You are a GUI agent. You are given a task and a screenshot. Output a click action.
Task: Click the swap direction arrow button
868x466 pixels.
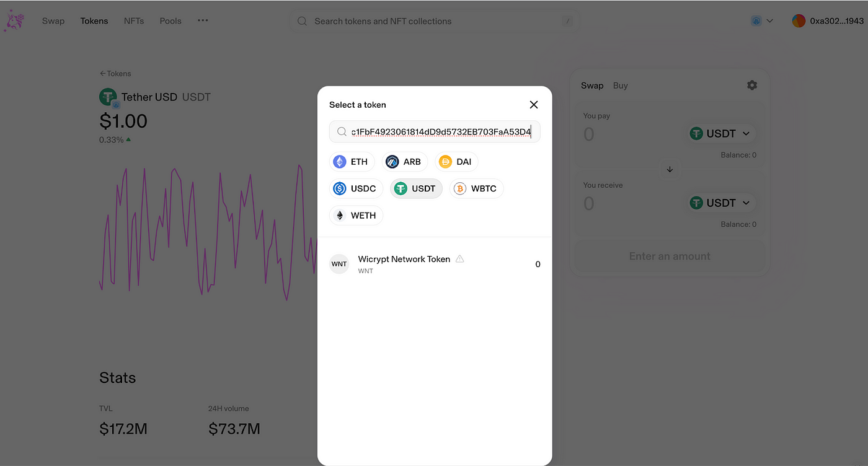tap(670, 169)
